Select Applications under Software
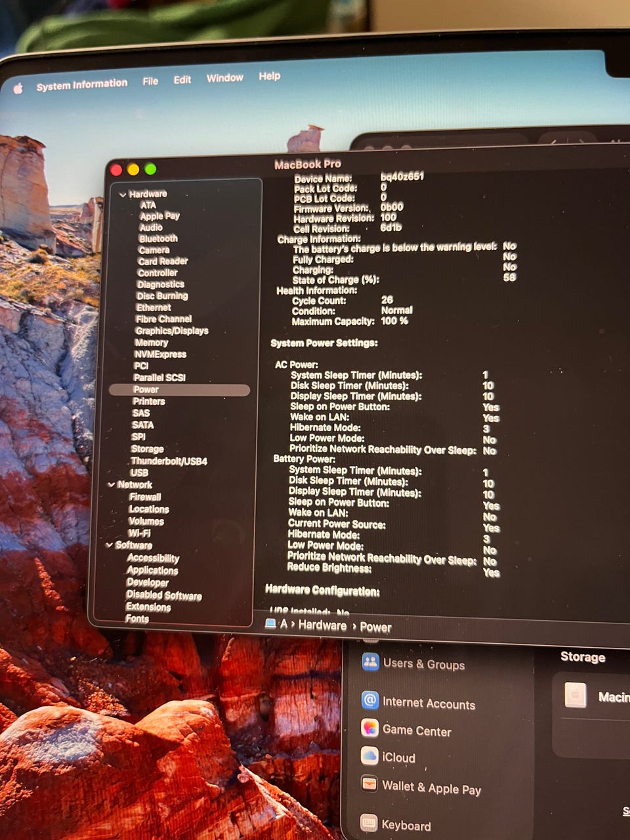 152,570
